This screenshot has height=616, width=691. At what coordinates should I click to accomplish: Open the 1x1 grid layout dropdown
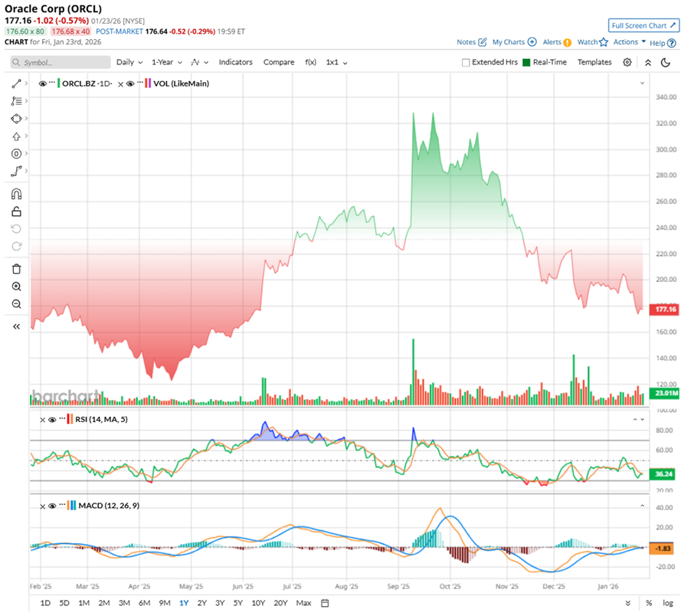point(336,63)
